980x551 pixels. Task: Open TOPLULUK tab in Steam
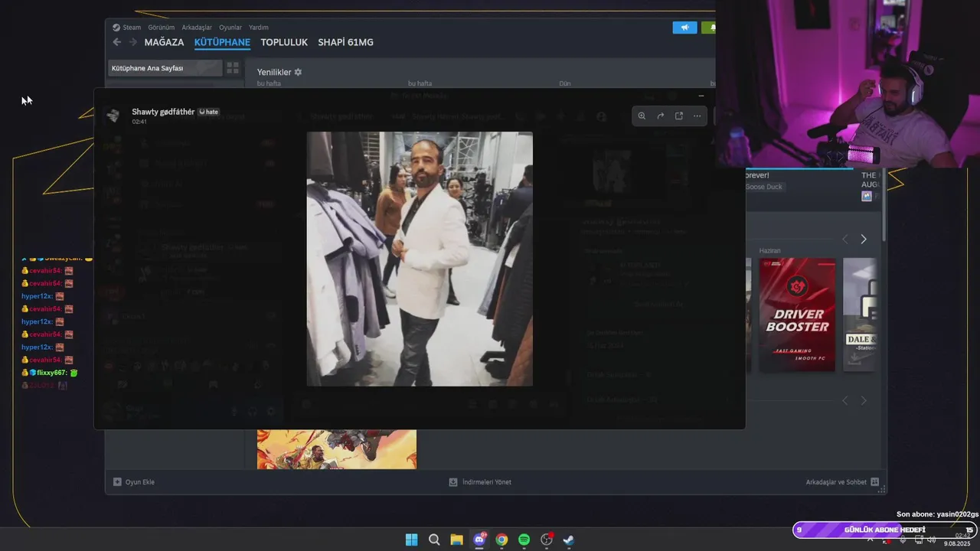point(284,42)
